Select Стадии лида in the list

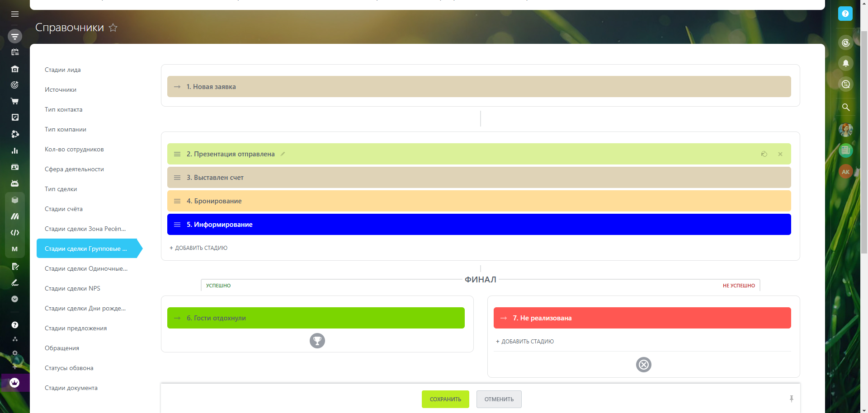[x=63, y=70]
